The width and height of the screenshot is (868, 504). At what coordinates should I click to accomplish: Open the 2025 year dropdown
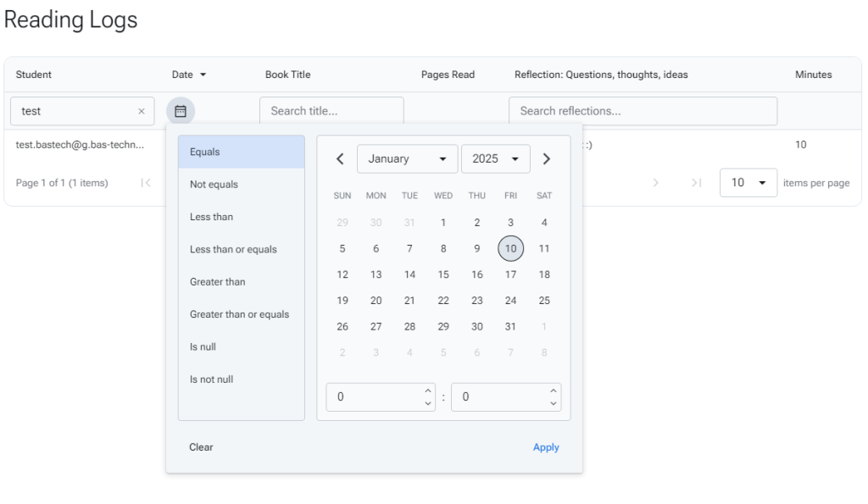tap(495, 159)
